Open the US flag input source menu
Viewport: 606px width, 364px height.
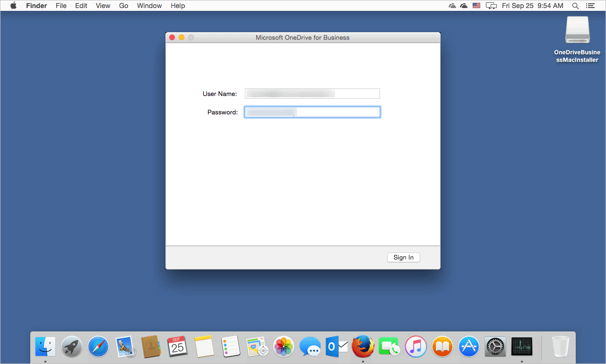pos(476,6)
